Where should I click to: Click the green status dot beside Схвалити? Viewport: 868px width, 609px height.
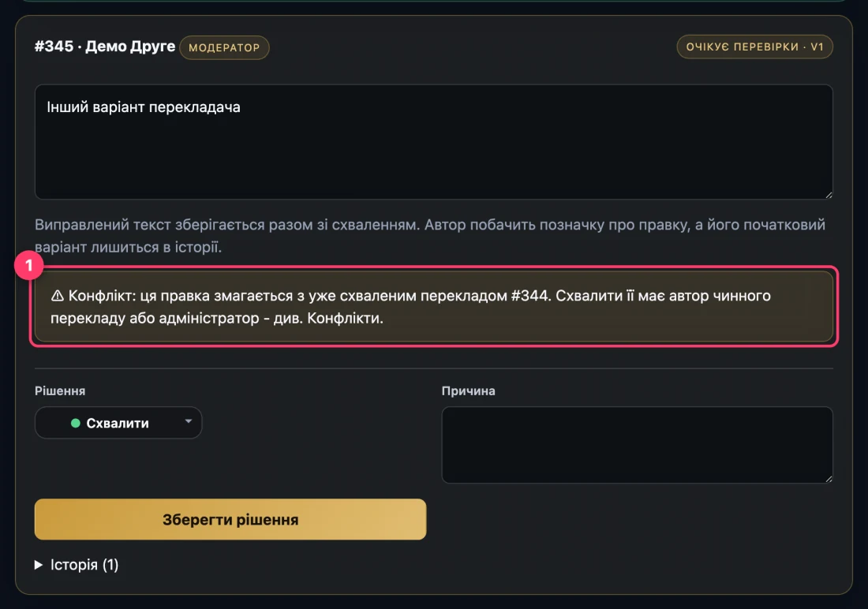click(x=76, y=423)
